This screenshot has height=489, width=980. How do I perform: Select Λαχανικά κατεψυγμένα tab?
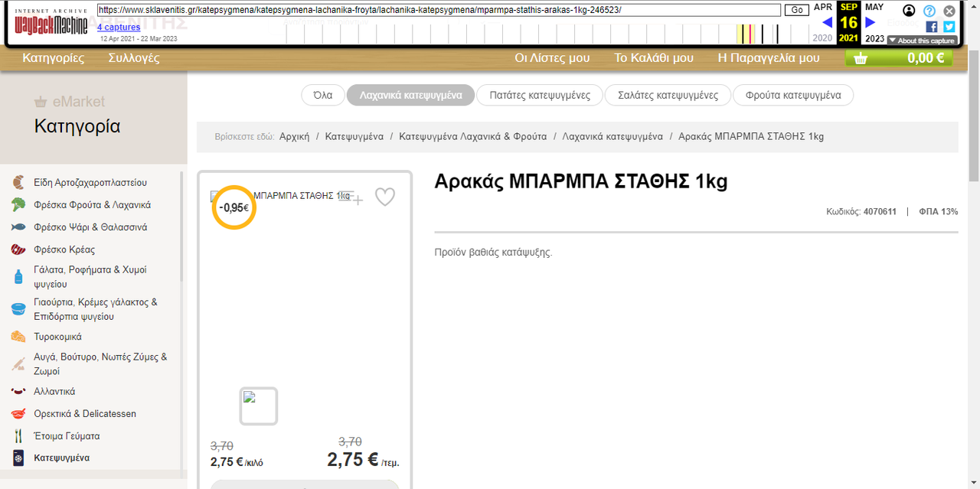point(411,95)
